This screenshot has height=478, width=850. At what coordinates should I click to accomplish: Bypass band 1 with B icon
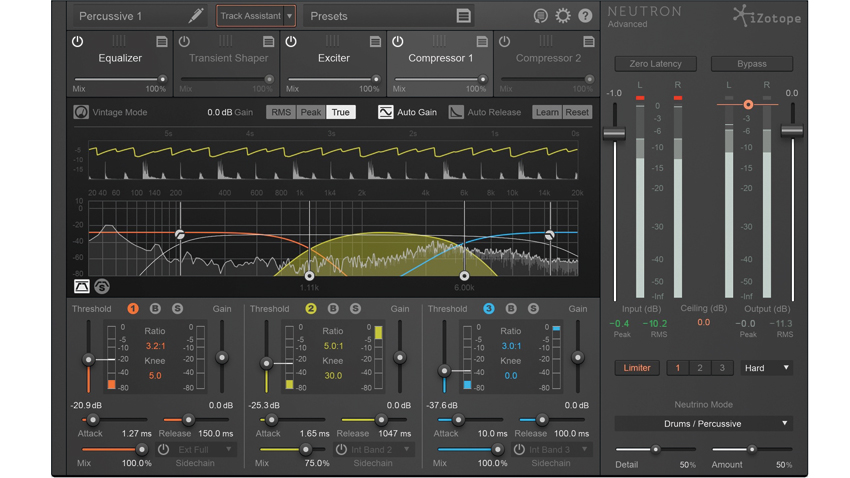click(x=155, y=308)
